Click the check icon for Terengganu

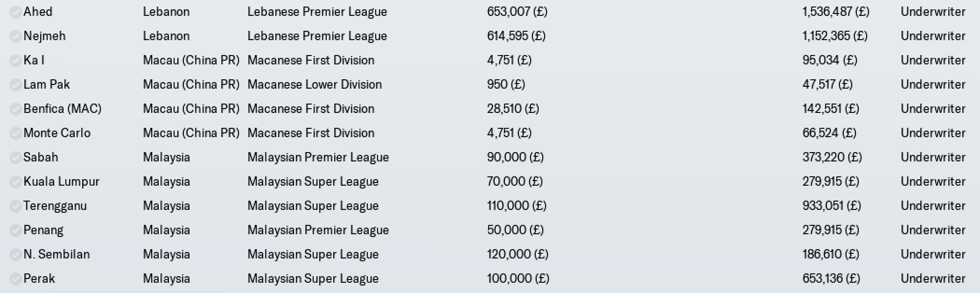(15, 206)
